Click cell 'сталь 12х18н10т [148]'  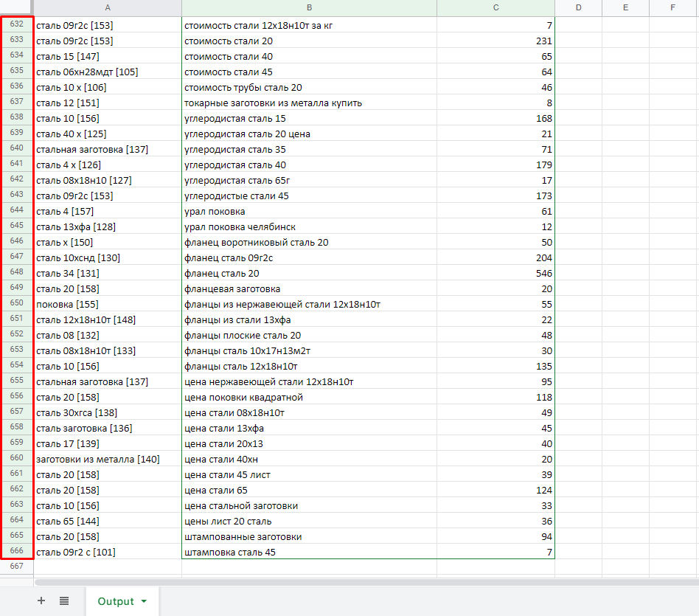108,320
